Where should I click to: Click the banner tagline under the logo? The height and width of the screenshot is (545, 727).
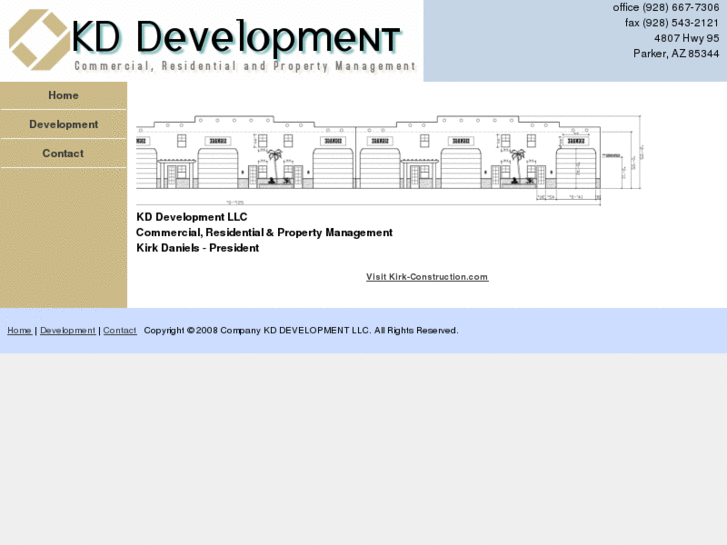click(x=245, y=66)
